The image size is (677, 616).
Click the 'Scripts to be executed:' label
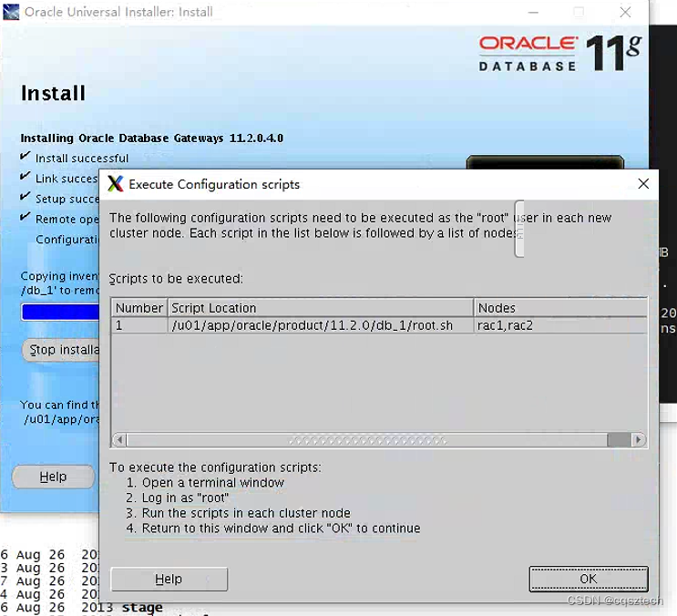click(176, 279)
